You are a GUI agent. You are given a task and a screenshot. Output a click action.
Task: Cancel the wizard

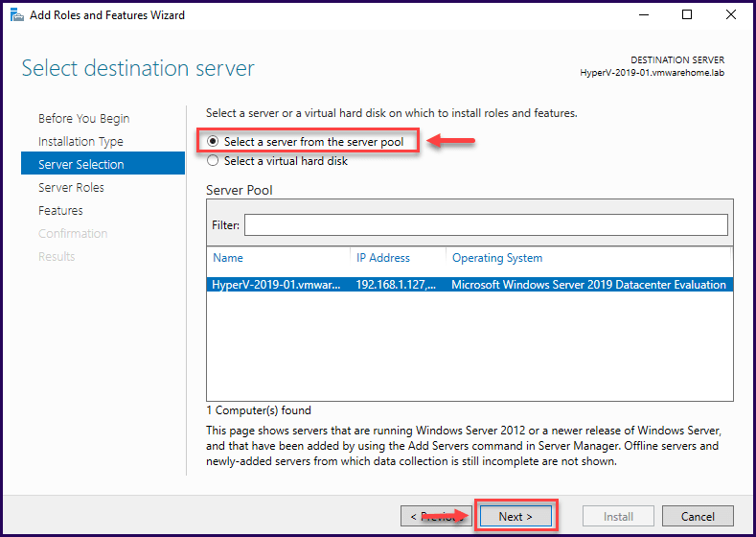pyautogui.click(x=698, y=516)
